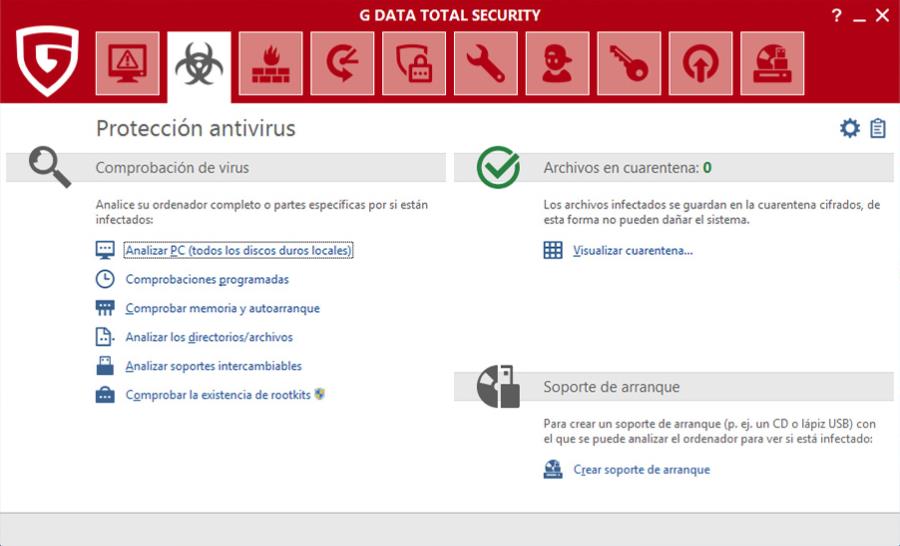Screen dimensions: 900x546
Task: Click the disc and USB boot medium icon
Action: [x=498, y=386]
